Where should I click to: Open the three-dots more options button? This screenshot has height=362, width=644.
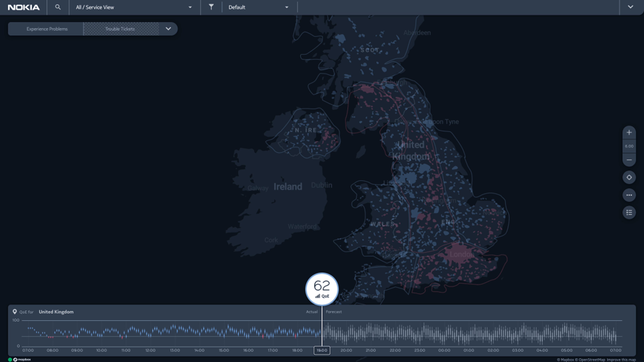click(629, 195)
